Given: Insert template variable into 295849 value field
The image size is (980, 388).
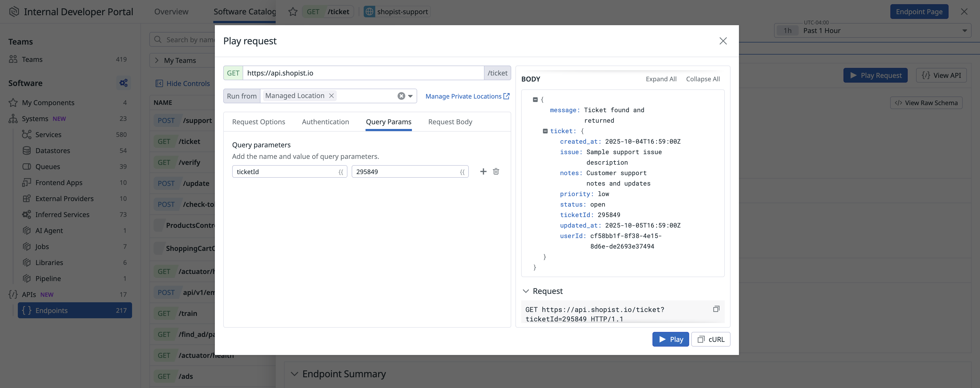Looking at the screenshot, I should pyautogui.click(x=462, y=172).
